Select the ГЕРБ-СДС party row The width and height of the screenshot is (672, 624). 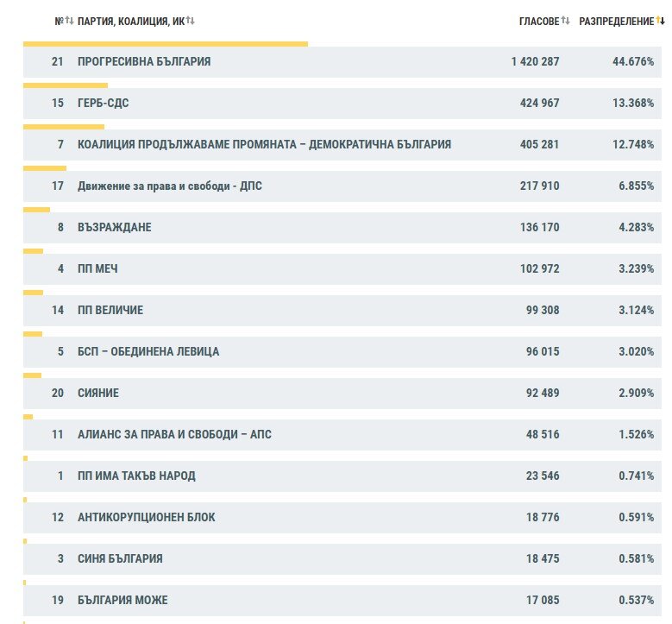pos(342,104)
